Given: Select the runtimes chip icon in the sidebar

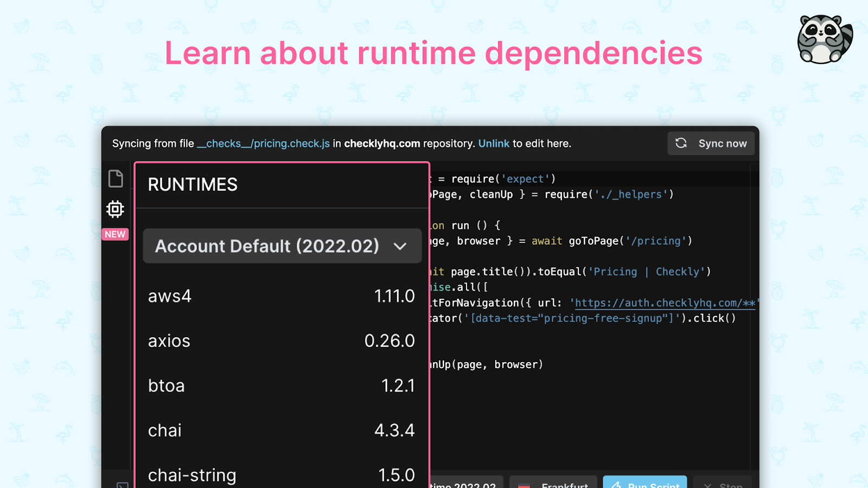Looking at the screenshot, I should 114,209.
